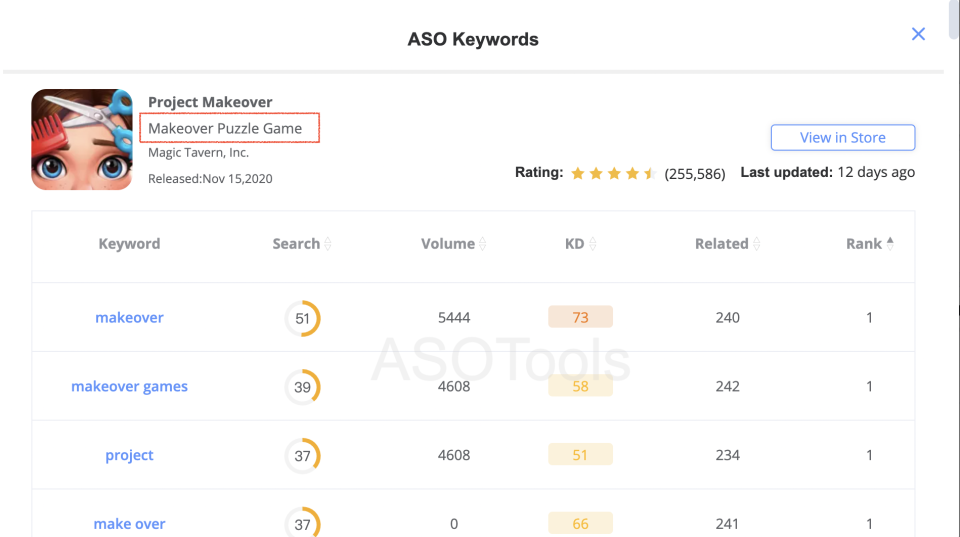Sort by the Search column arrows

[x=328, y=244]
